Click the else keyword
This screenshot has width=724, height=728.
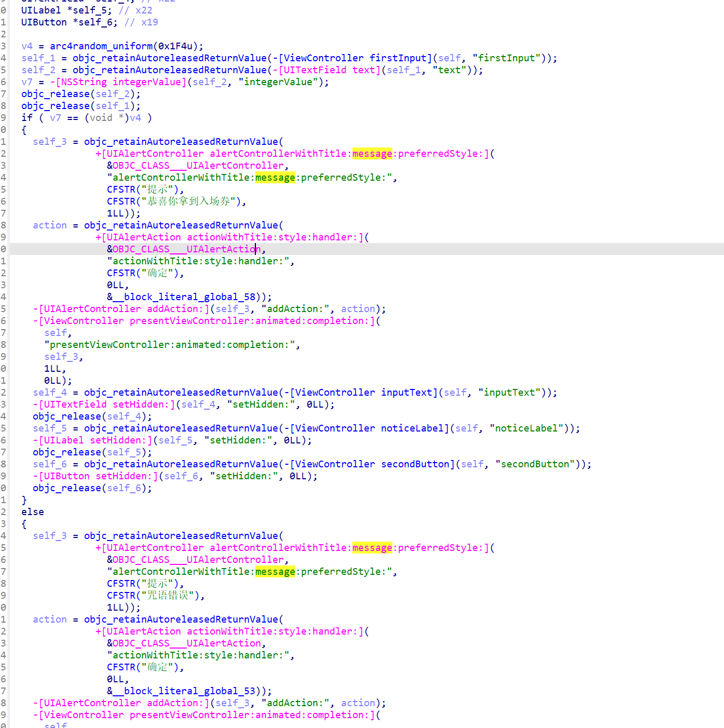32,512
